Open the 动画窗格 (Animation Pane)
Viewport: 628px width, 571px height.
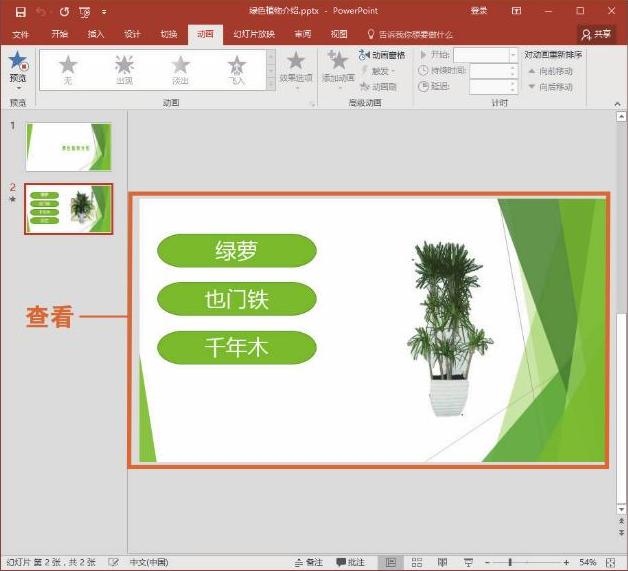[382, 55]
